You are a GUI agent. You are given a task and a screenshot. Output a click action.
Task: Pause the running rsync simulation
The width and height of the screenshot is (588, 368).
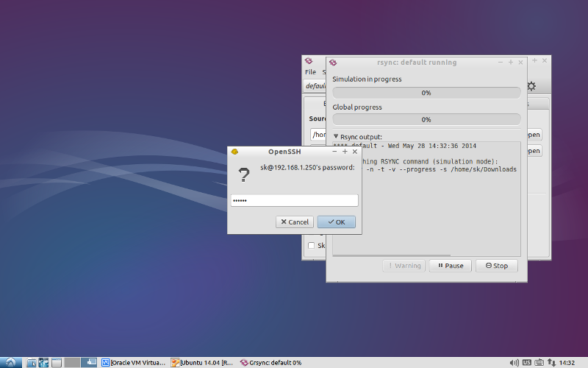point(450,266)
